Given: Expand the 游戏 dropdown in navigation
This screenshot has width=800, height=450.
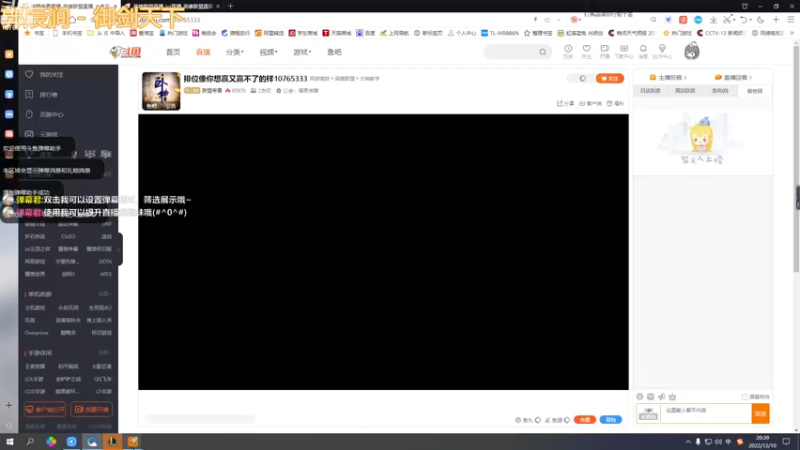Looking at the screenshot, I should pyautogui.click(x=302, y=52).
